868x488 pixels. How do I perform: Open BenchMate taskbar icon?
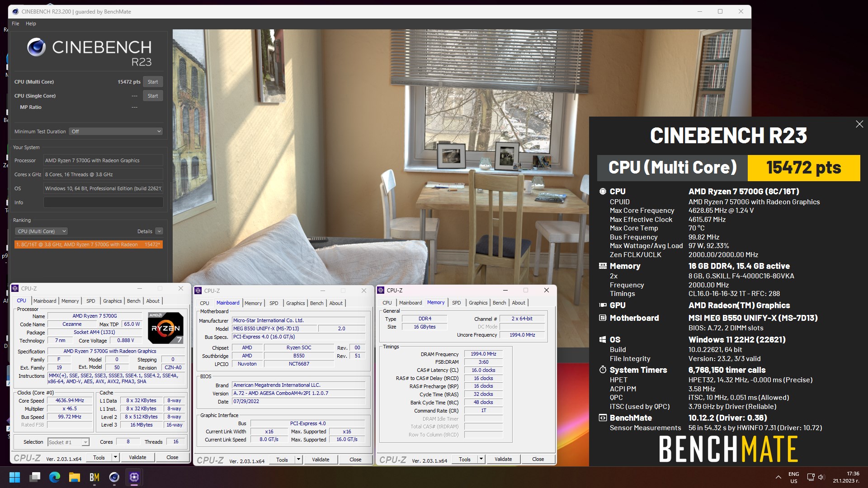pos(94,477)
